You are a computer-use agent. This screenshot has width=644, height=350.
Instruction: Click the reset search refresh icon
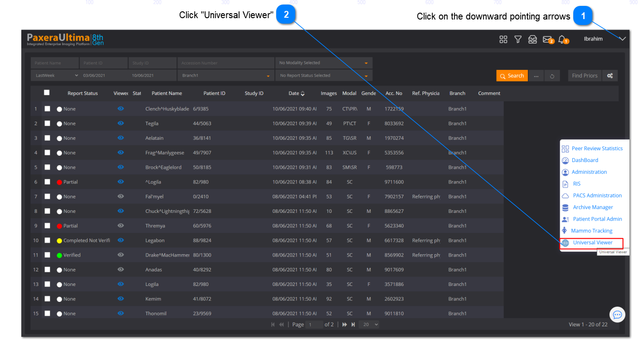[552, 76]
